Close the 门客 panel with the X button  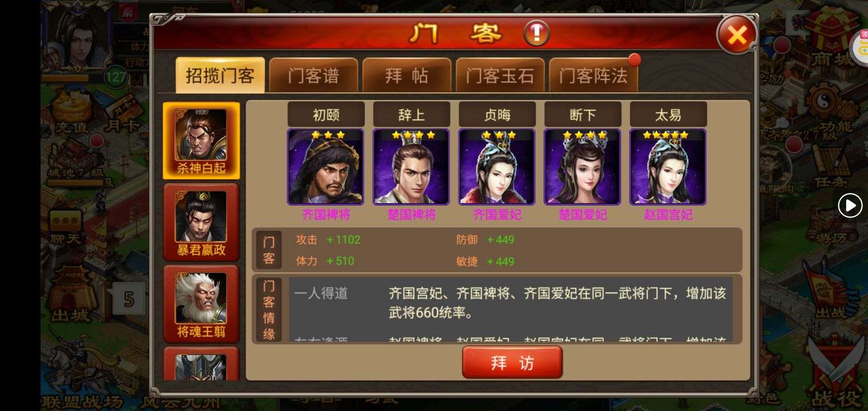tap(737, 35)
